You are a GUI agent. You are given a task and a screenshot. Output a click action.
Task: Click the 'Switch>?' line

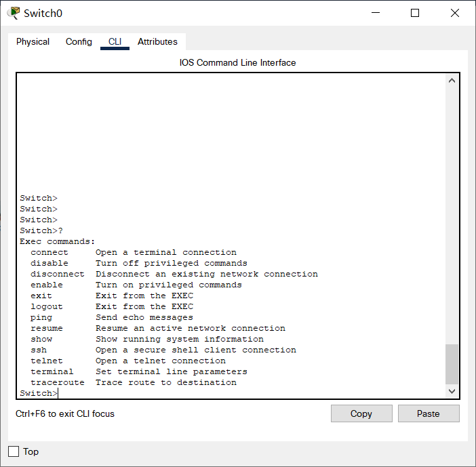(x=41, y=231)
